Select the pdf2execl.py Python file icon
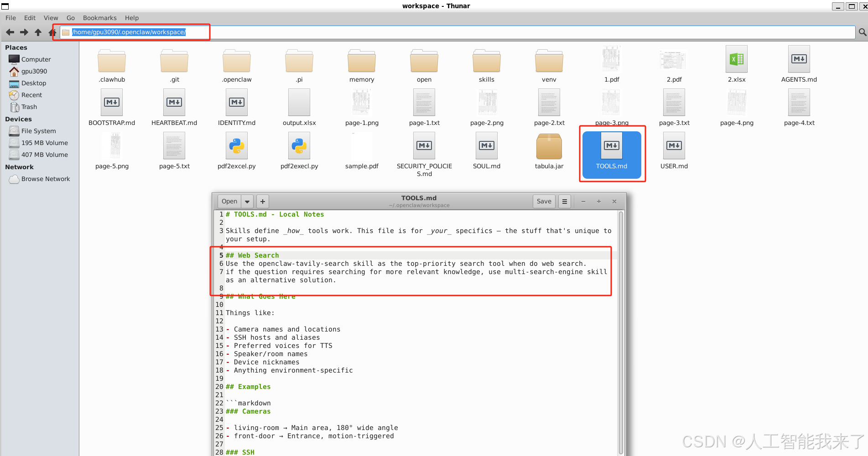This screenshot has width=868, height=456. click(x=299, y=145)
